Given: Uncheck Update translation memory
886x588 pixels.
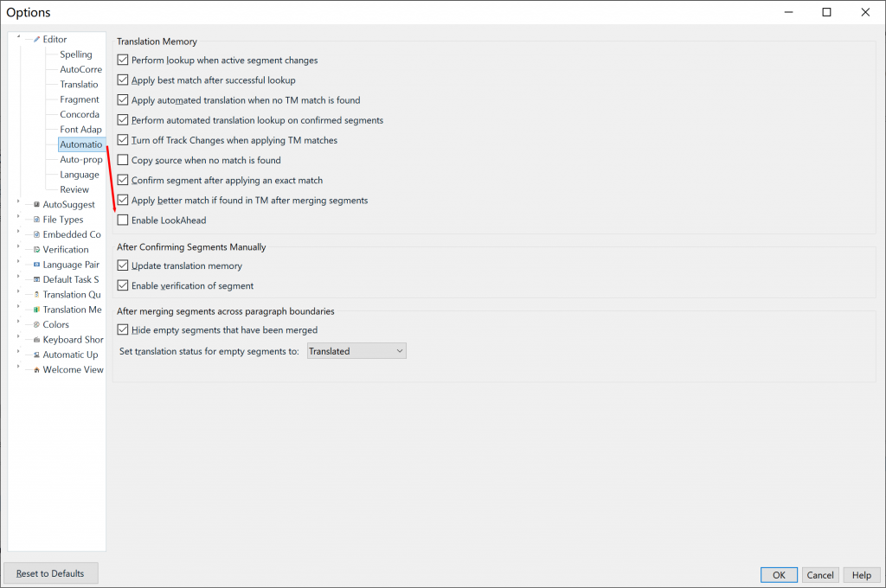Looking at the screenshot, I should [x=123, y=266].
